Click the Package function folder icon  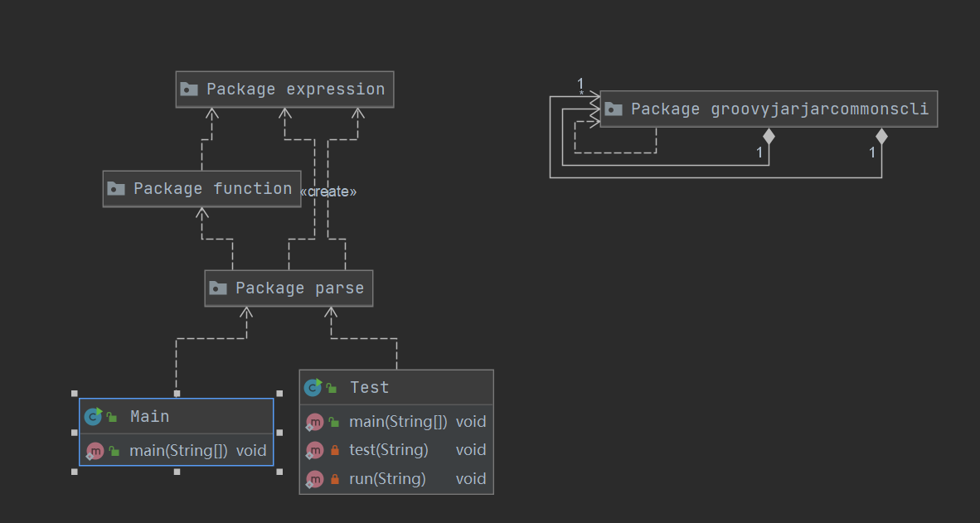click(116, 189)
